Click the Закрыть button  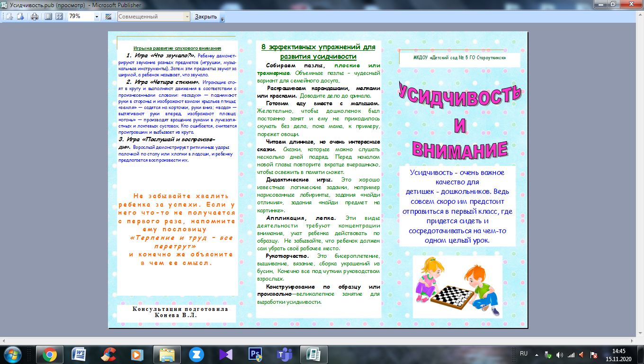[206, 17]
